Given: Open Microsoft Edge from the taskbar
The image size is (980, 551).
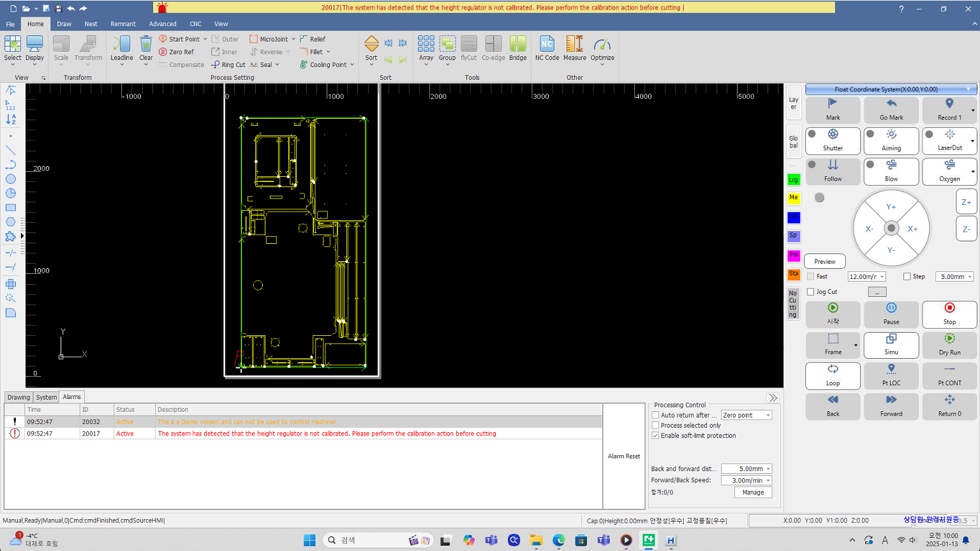Looking at the screenshot, I should (x=558, y=540).
